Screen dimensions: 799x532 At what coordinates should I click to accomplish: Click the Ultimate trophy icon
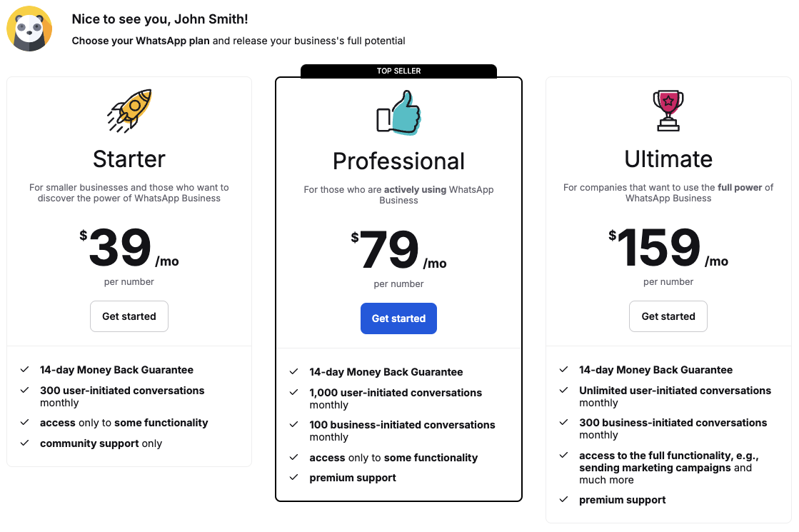point(668,110)
